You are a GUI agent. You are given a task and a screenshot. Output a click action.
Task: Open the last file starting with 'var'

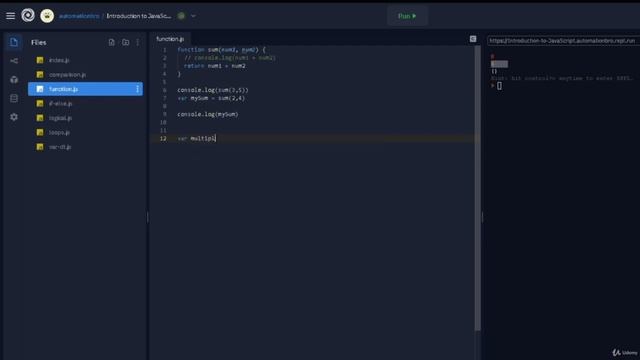(85, 147)
